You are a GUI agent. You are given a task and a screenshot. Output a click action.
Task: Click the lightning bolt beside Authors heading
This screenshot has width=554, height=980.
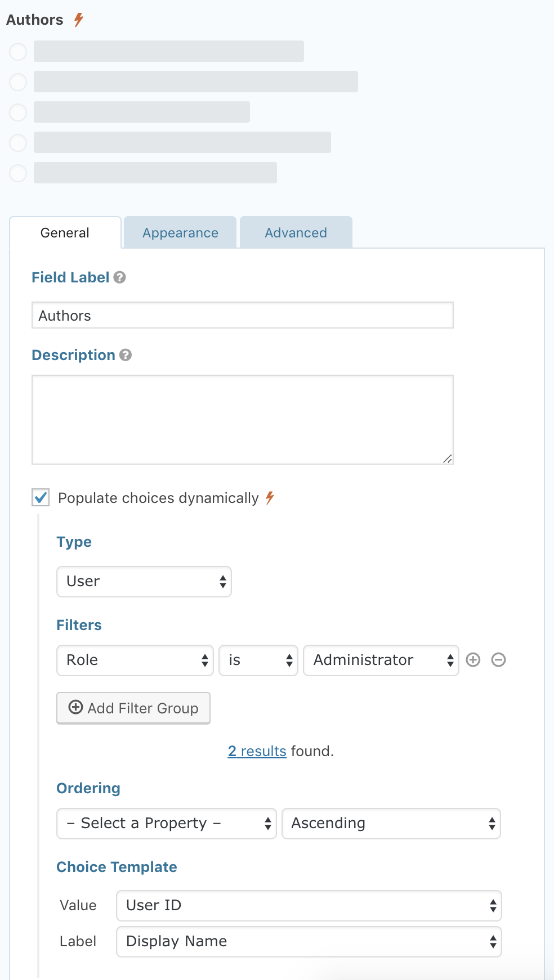pyautogui.click(x=79, y=20)
